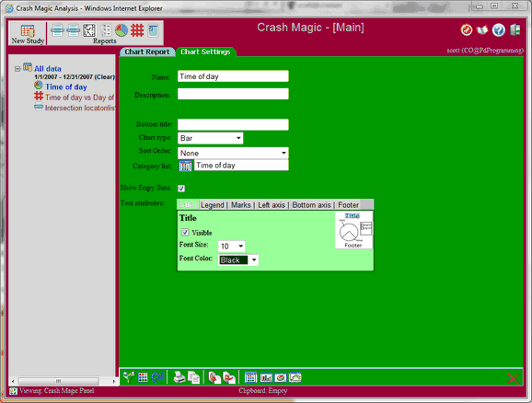Click the red X delete icon
This screenshot has width=532, height=403.
[513, 378]
